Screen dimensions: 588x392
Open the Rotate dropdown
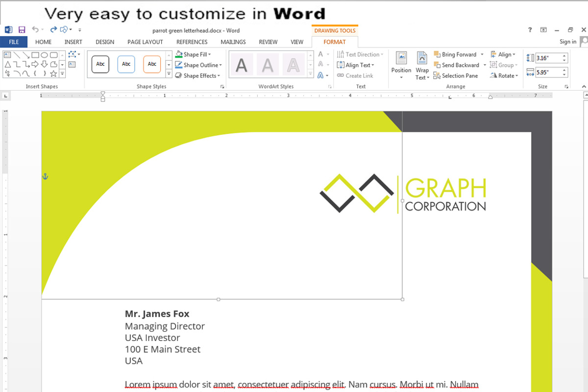coord(504,75)
